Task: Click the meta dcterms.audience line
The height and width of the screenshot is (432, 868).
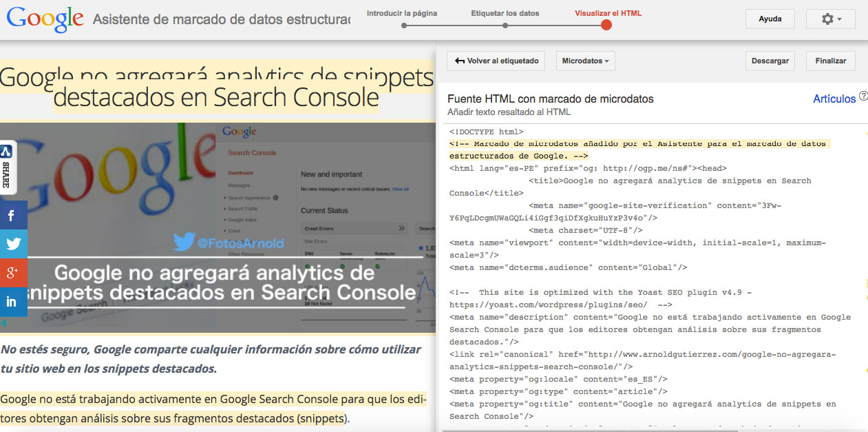Action: pos(568,267)
